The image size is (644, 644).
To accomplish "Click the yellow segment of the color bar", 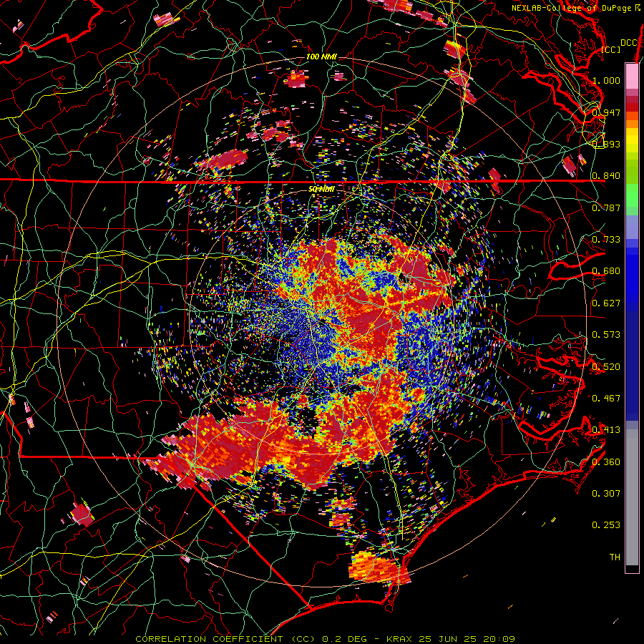I will pos(632,140).
